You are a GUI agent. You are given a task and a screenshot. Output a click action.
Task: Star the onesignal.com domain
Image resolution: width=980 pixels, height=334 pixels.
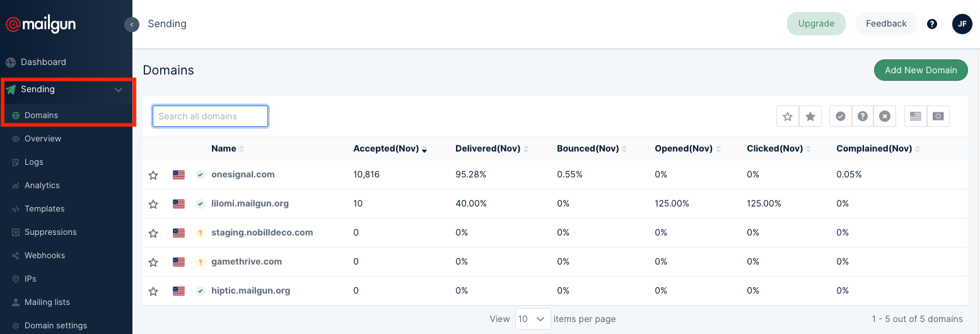[153, 175]
